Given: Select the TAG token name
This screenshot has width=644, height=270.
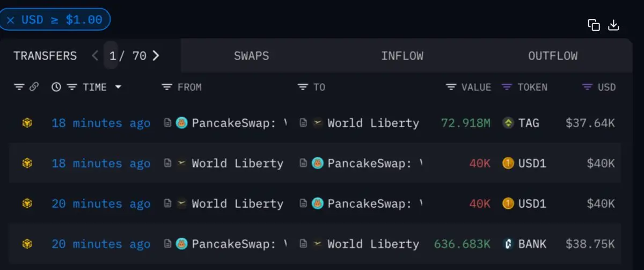Looking at the screenshot, I should pyautogui.click(x=529, y=123).
